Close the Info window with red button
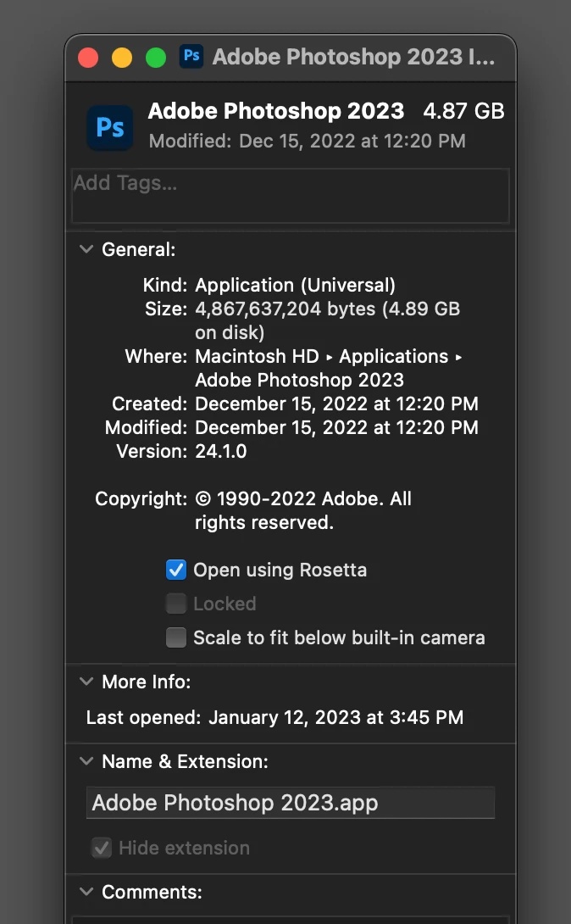 [88, 58]
